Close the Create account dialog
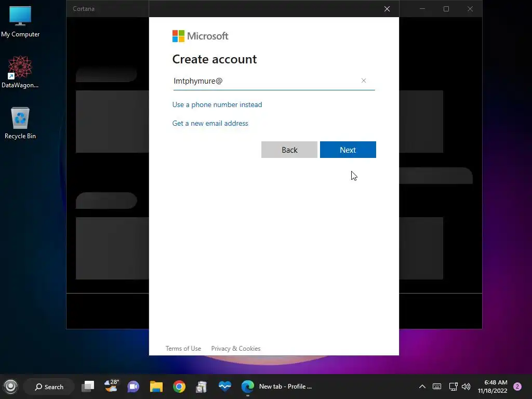532x399 pixels. coord(387,9)
